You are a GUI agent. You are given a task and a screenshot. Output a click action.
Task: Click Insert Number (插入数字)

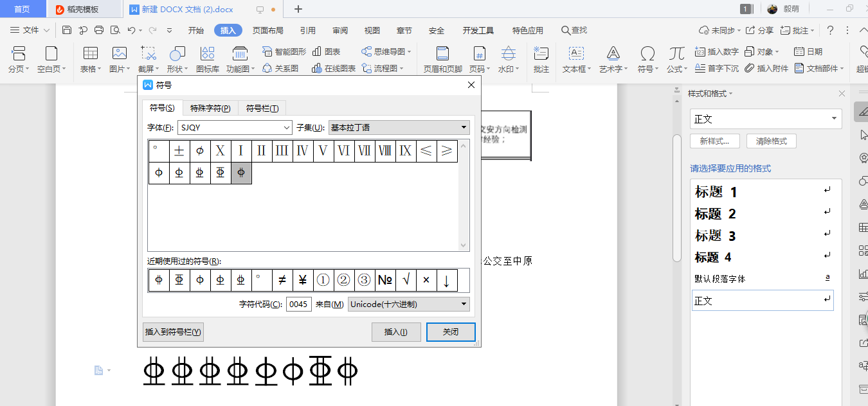[717, 51]
